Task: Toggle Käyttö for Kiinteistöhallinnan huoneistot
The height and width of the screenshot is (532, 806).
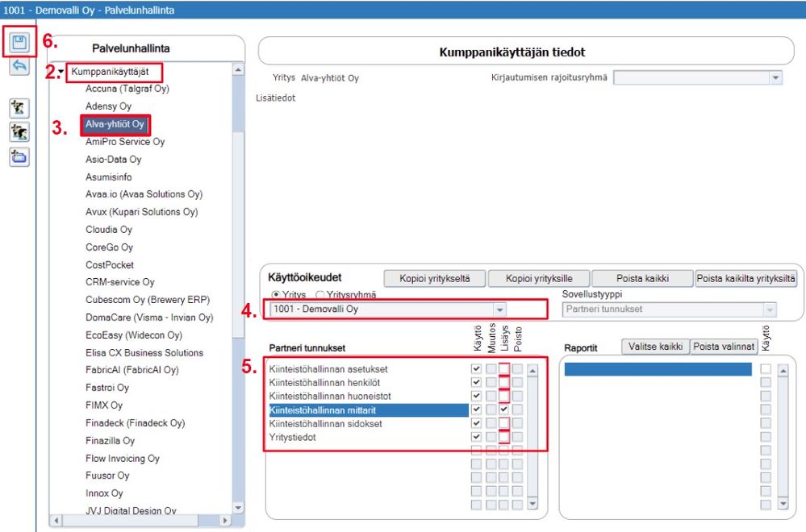Action: (x=476, y=396)
